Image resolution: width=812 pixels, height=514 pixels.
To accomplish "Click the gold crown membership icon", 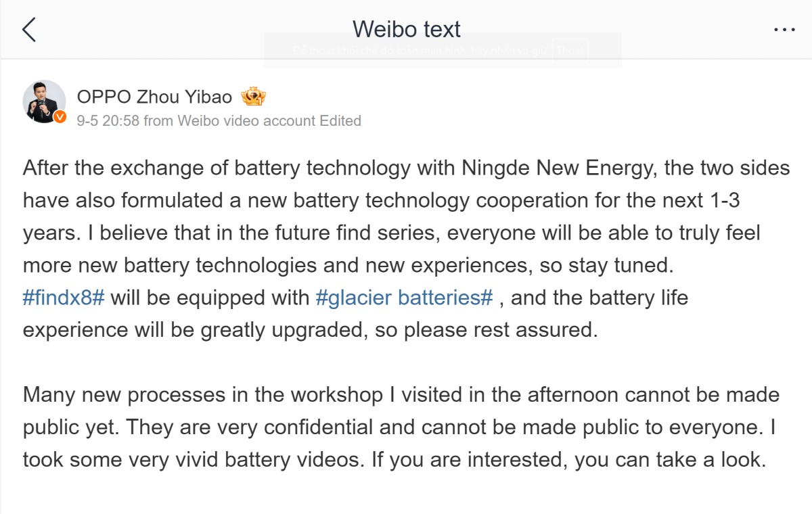I will [254, 97].
